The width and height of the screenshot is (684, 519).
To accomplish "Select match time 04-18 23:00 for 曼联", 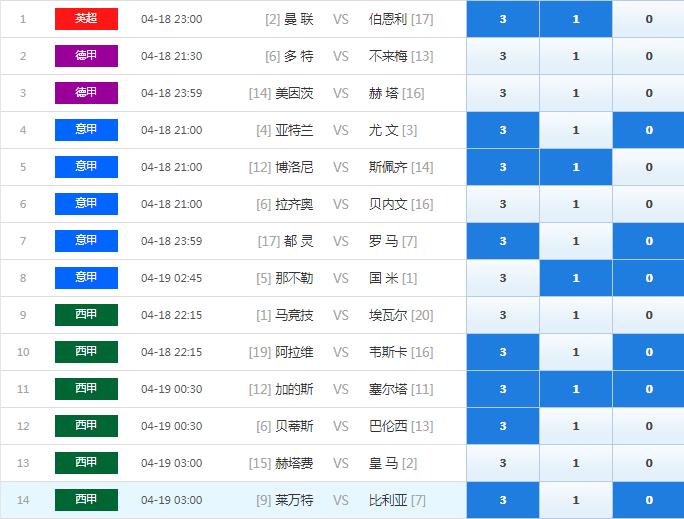I will click(171, 19).
